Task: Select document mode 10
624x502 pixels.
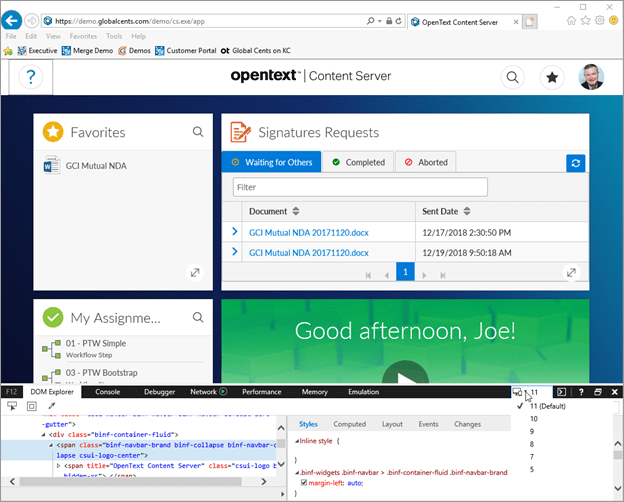Action: (534, 419)
